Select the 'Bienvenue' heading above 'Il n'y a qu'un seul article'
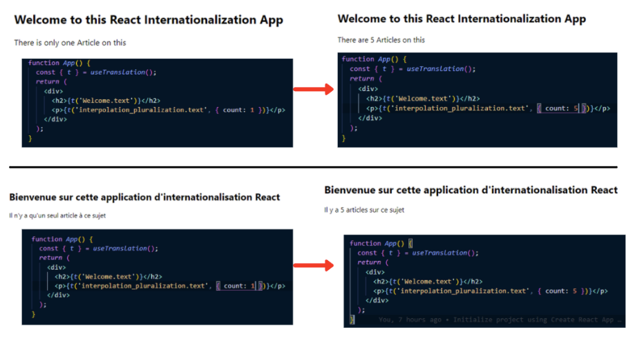The image size is (644, 341). click(144, 197)
